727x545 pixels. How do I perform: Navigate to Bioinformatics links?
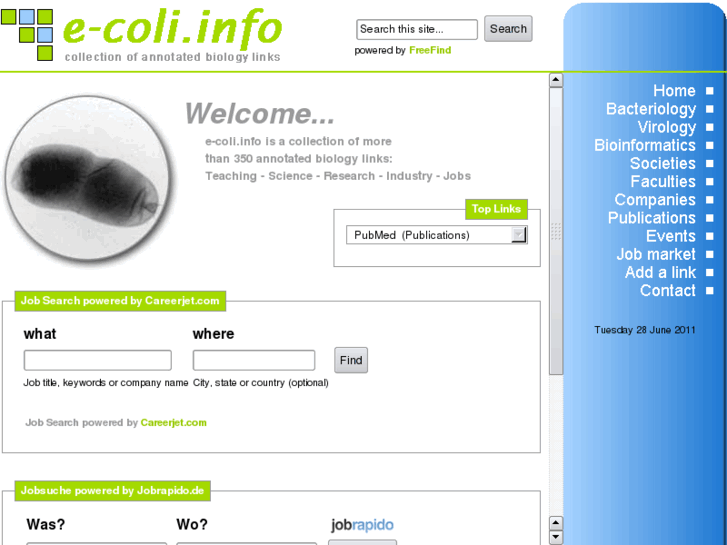645,145
